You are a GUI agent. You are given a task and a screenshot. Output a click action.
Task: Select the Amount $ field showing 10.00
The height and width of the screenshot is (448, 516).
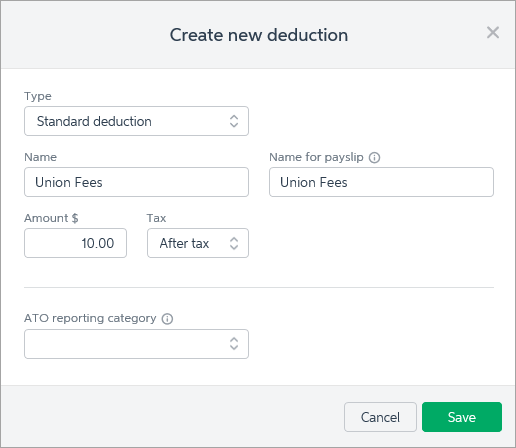pos(75,243)
